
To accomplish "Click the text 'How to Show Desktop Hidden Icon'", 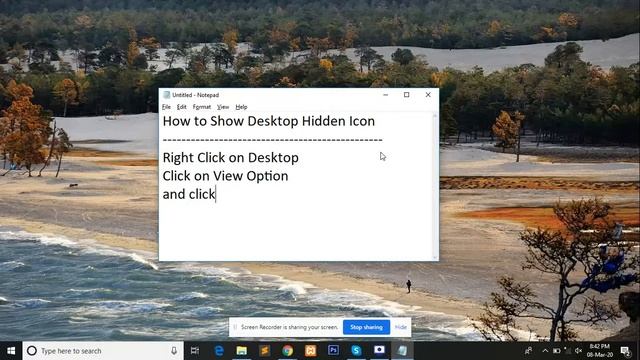I will [269, 121].
